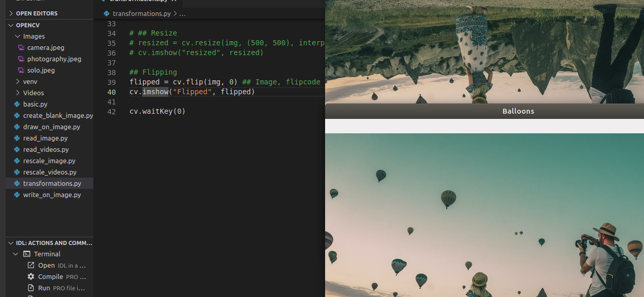Expand the Videos folder
644x297 pixels.
click(x=17, y=93)
